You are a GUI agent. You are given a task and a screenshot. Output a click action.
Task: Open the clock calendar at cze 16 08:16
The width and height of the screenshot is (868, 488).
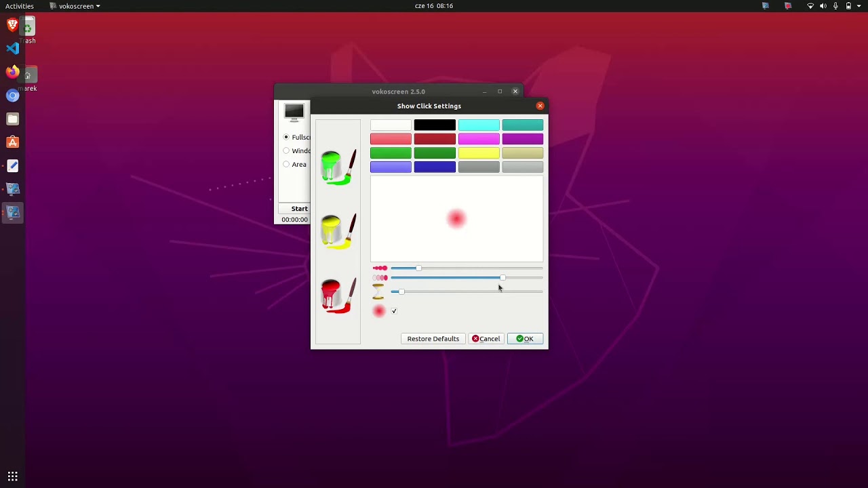pyautogui.click(x=434, y=5)
